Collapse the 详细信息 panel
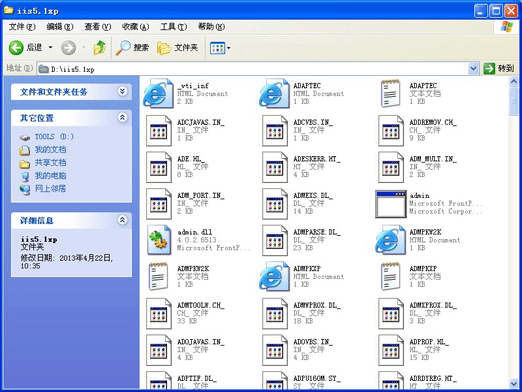Image resolution: width=522 pixels, height=392 pixels. click(122, 220)
